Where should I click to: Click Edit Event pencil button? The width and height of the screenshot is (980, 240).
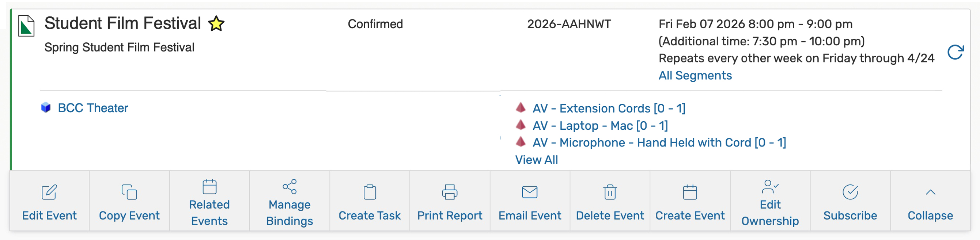[49, 202]
